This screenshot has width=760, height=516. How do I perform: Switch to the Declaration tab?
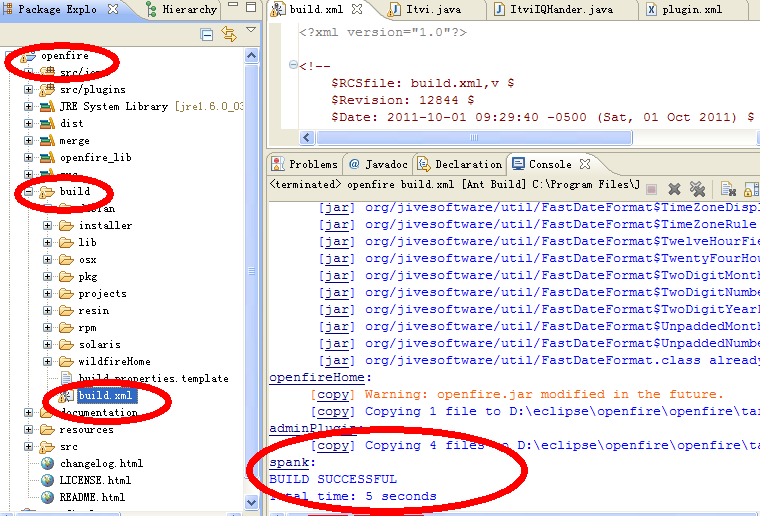[x=459, y=164]
